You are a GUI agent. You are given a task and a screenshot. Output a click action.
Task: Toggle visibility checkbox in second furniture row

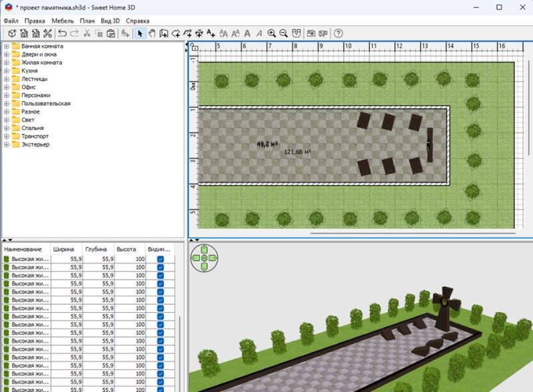pos(161,267)
